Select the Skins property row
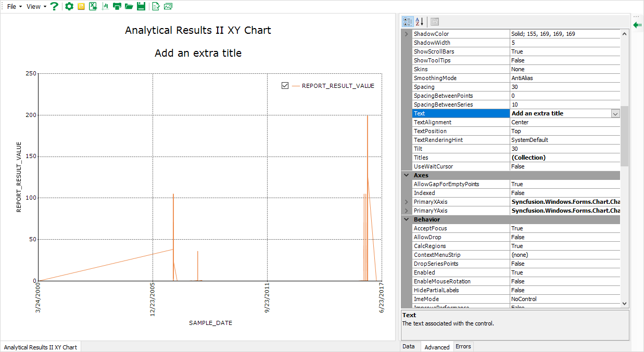 pos(516,69)
